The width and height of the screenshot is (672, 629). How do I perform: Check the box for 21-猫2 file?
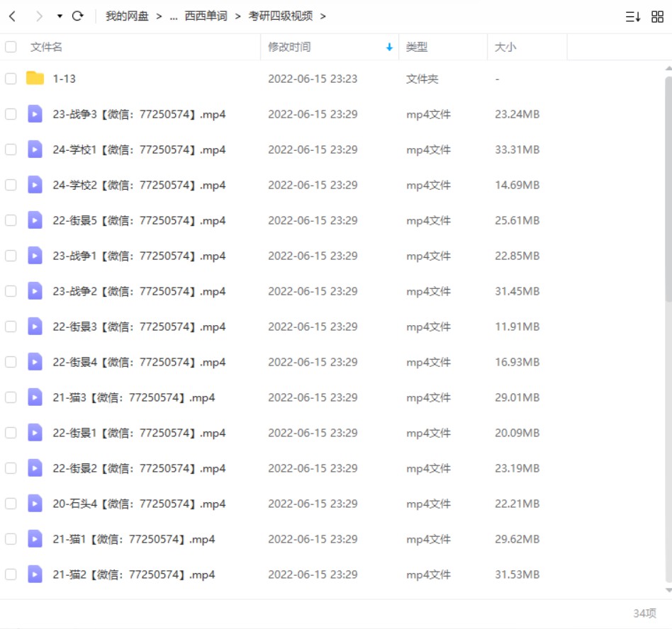click(11, 574)
